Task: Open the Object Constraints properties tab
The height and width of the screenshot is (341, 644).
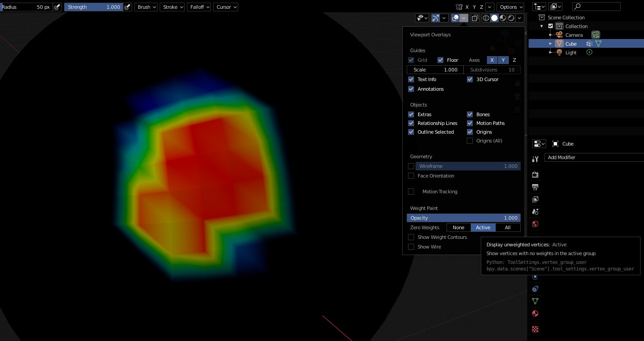Action: (535, 289)
